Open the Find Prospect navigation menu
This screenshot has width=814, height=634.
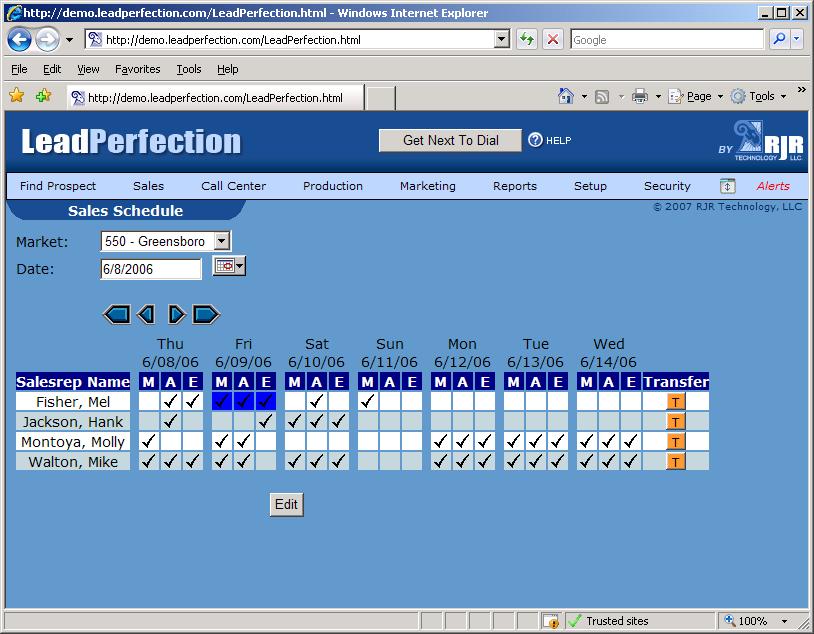tap(58, 186)
